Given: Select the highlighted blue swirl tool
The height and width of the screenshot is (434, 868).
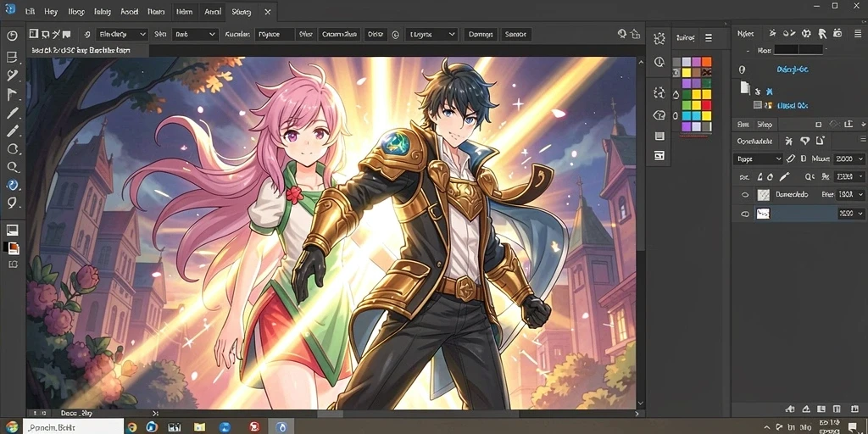Looking at the screenshot, I should [13, 185].
